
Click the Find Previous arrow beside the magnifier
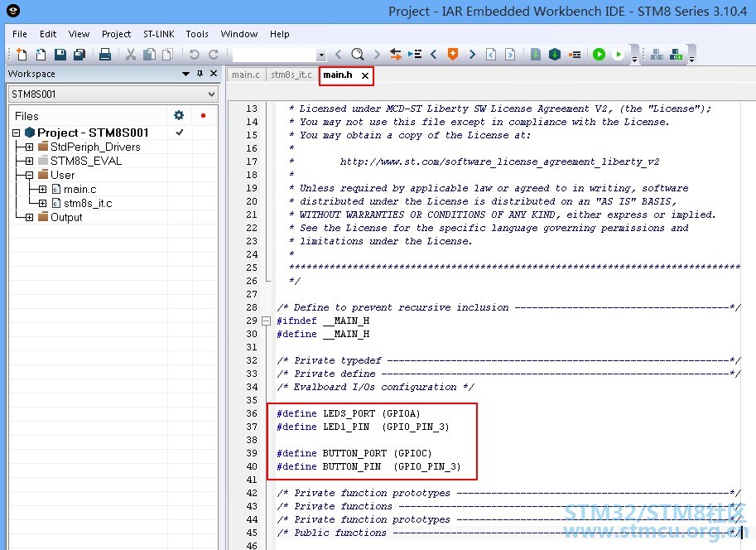tap(338, 54)
